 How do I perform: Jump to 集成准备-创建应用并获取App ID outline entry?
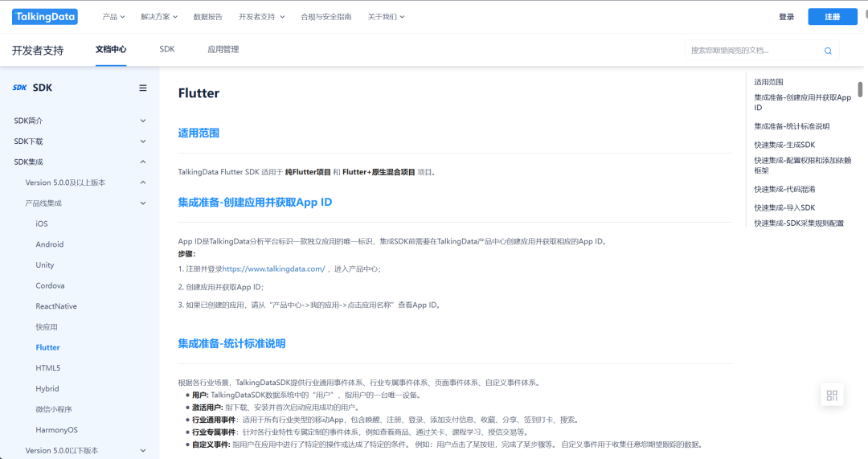[803, 102]
